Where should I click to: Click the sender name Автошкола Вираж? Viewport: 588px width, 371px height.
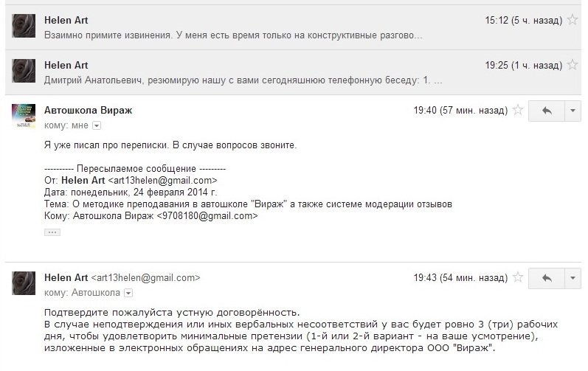[89, 111]
